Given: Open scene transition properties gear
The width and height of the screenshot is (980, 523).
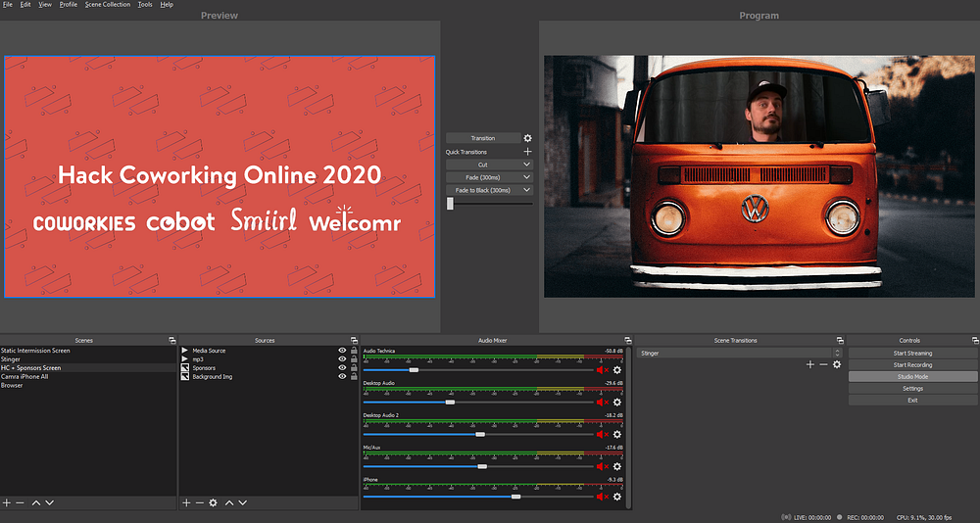Looking at the screenshot, I should coord(837,364).
